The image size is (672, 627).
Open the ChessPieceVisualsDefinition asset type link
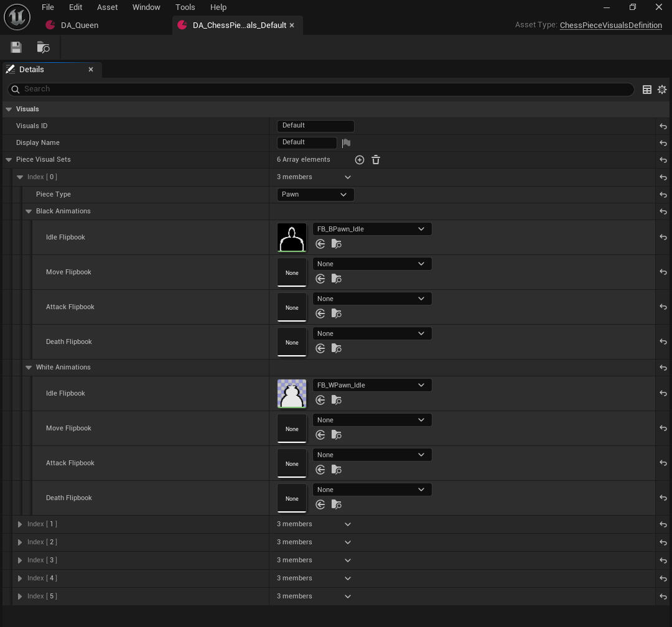click(611, 26)
